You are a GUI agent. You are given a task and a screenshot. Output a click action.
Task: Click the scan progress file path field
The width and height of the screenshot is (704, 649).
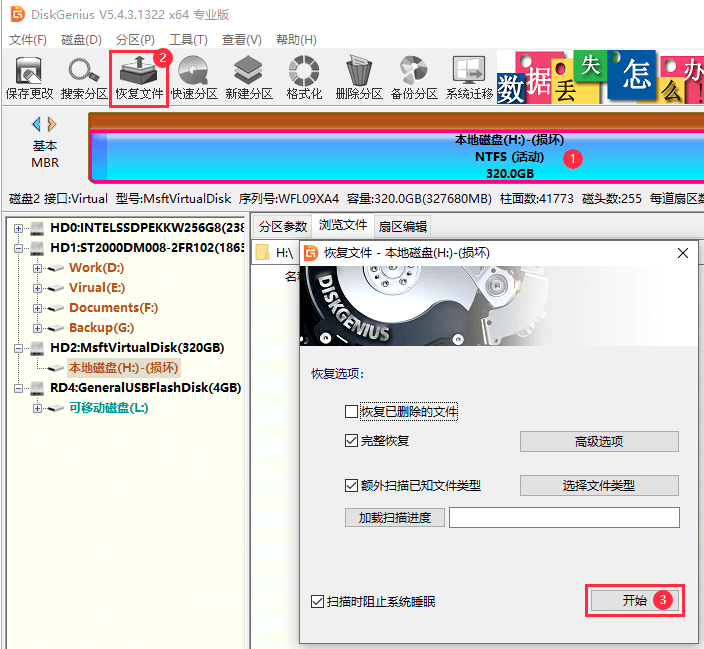(x=564, y=517)
